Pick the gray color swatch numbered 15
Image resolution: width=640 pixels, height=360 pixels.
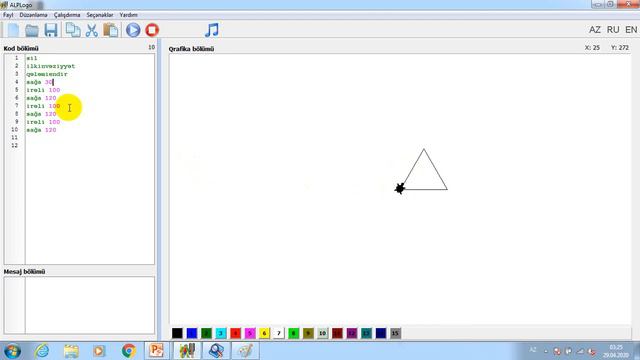coord(395,333)
